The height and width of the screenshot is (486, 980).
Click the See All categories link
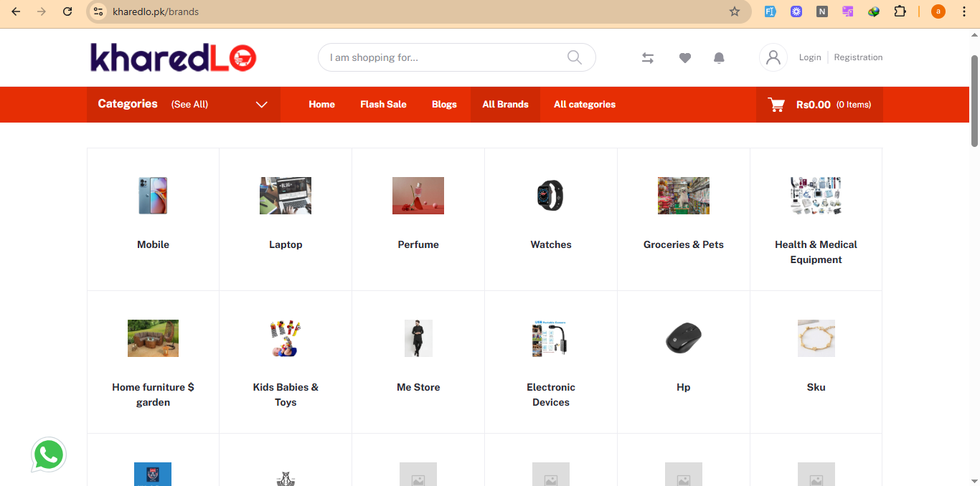click(189, 105)
